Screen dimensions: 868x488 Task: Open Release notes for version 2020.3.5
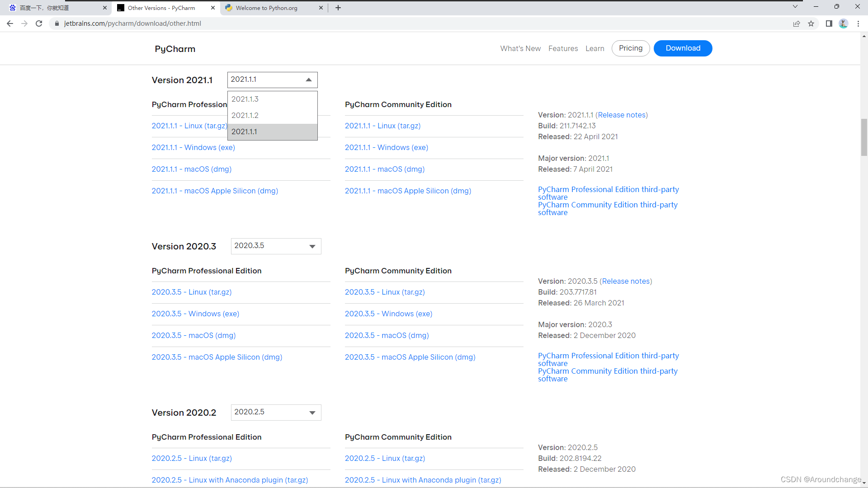[x=626, y=282]
